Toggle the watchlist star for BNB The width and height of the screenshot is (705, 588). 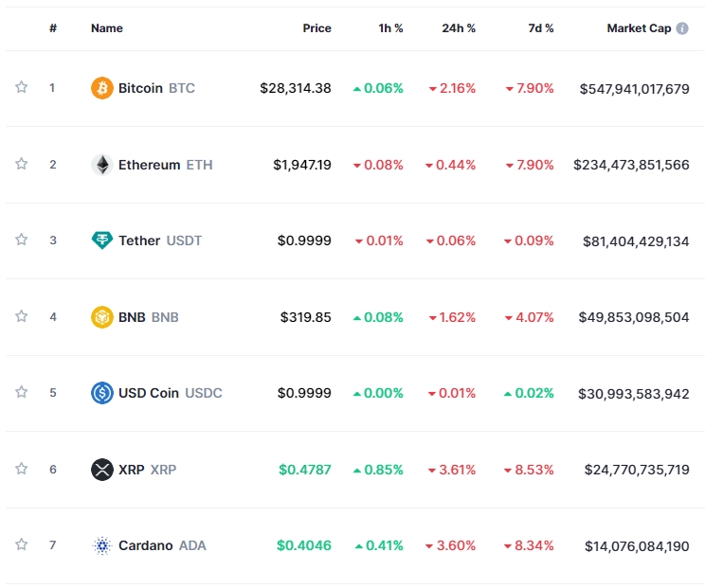pyautogui.click(x=21, y=316)
